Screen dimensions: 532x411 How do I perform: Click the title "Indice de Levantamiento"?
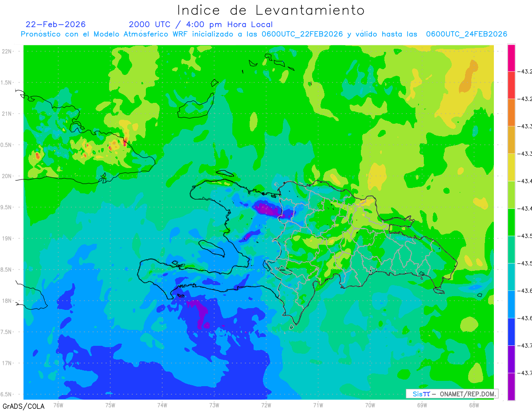[271, 10]
